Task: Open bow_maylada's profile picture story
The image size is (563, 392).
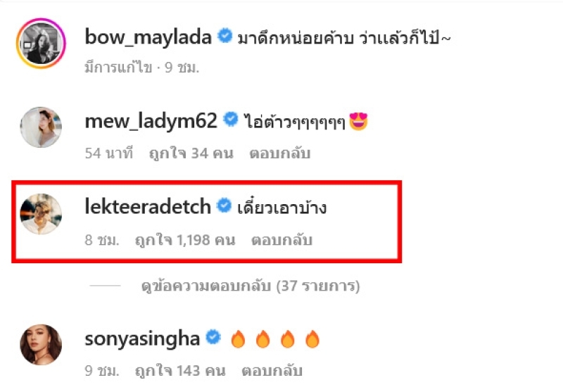Action: click(41, 44)
